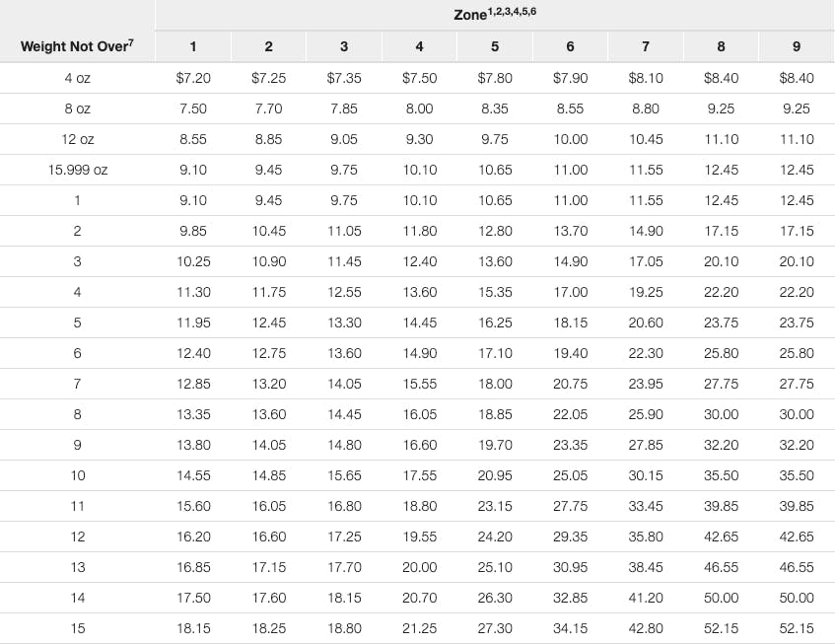
Task: Select the 13.70 rate cell
Action: coord(571,231)
